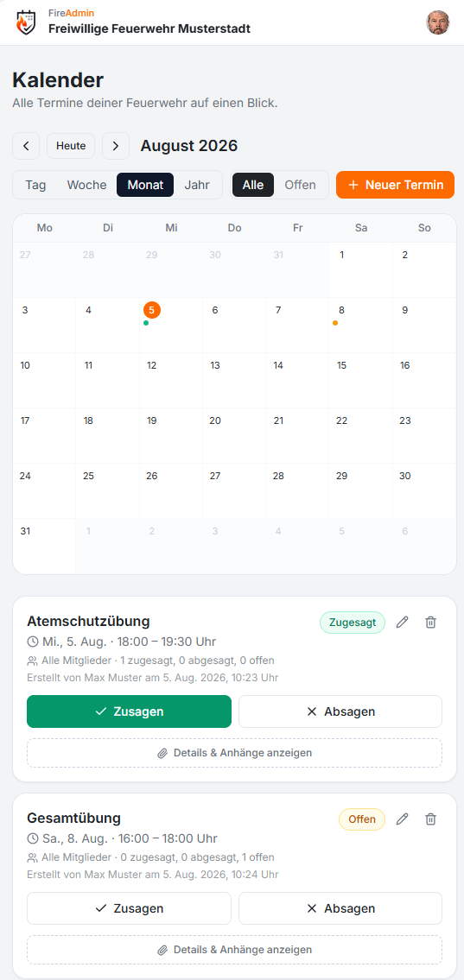The height and width of the screenshot is (980, 464).
Task: Click the FireAdmin shield logo icon
Action: click(26, 22)
